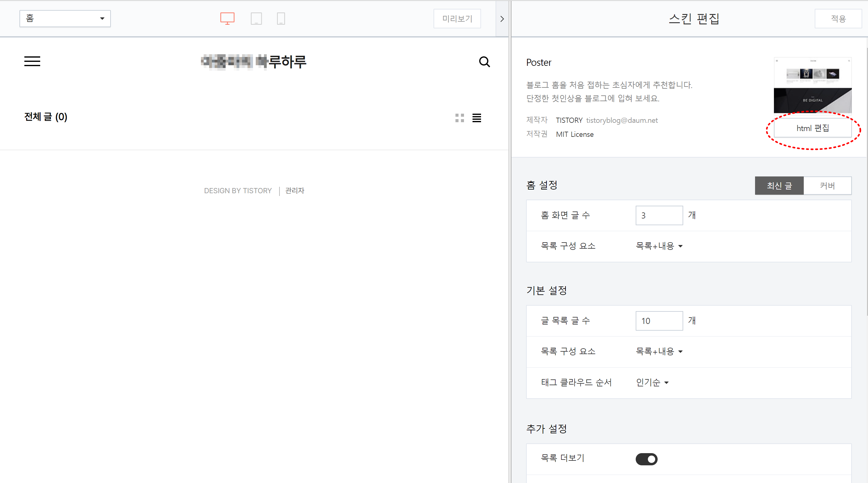
Task: Select the 커버 tab
Action: [827, 186]
